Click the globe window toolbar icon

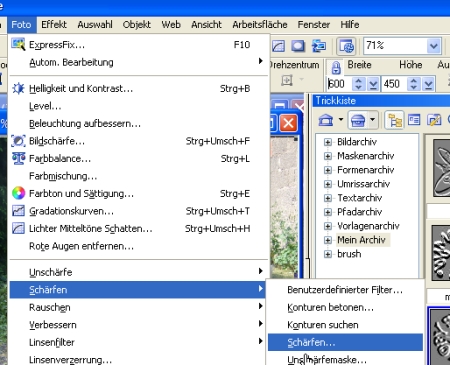[346, 46]
